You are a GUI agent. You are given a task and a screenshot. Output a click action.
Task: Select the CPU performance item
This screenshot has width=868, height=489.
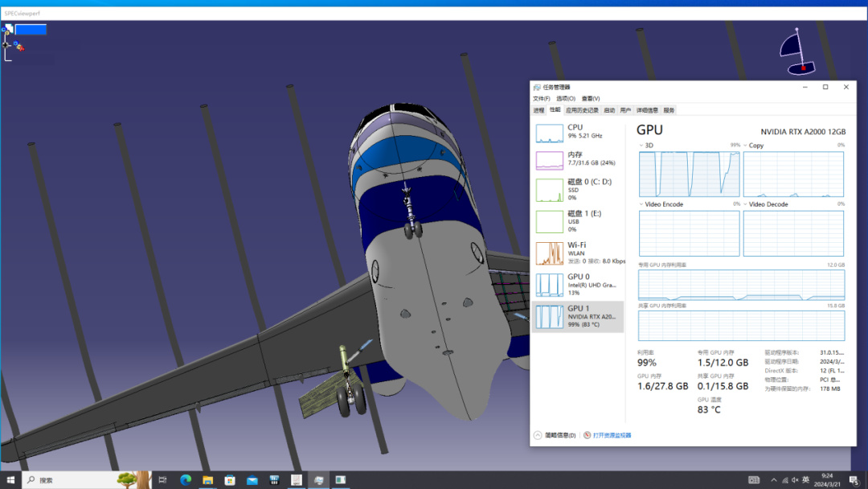(x=578, y=133)
